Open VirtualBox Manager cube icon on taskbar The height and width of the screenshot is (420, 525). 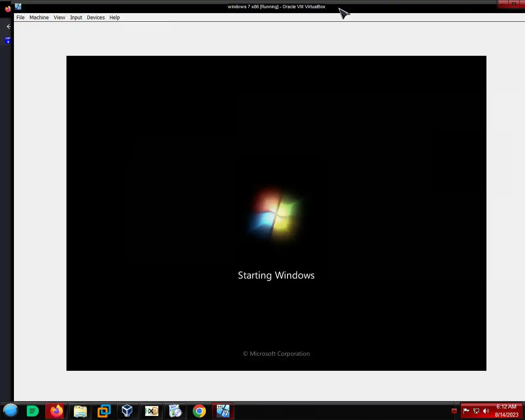127,411
